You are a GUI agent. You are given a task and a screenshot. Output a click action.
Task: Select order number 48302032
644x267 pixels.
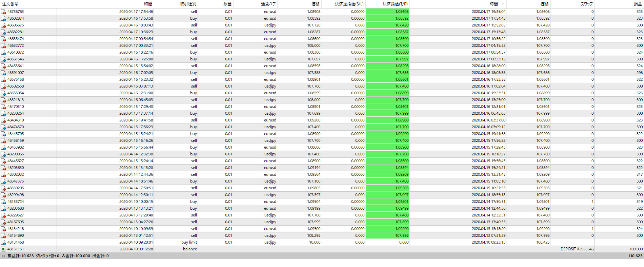16,174
